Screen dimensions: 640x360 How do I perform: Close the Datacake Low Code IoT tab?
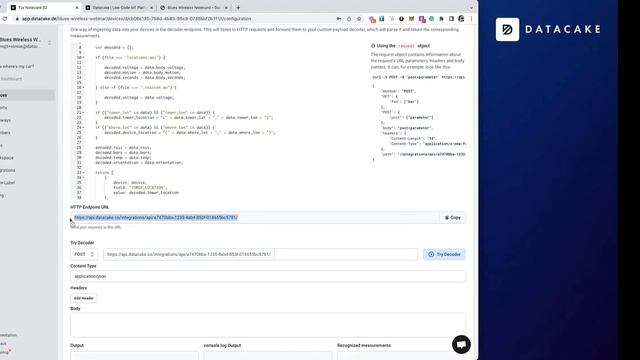(x=151, y=8)
